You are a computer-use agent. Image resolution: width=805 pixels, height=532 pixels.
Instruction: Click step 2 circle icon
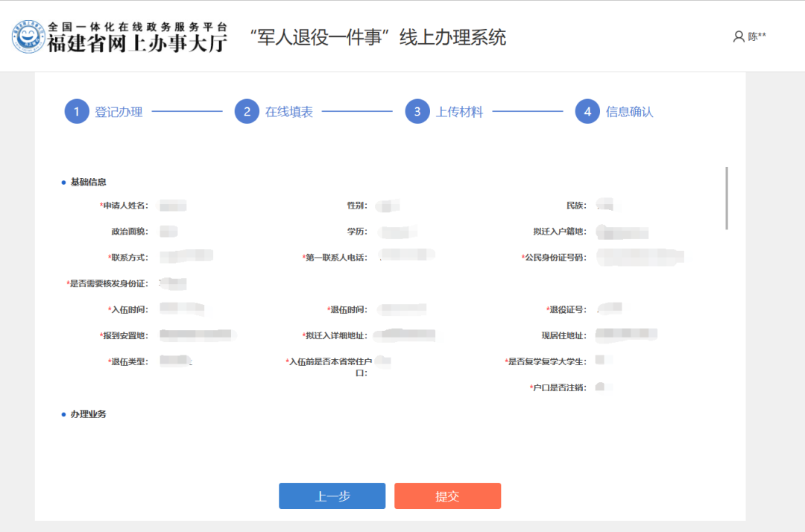247,112
